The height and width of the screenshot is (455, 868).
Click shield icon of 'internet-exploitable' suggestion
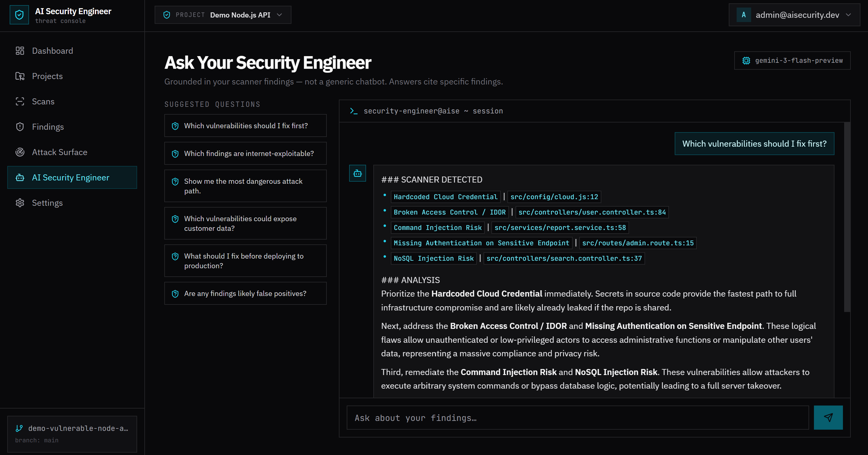(175, 154)
